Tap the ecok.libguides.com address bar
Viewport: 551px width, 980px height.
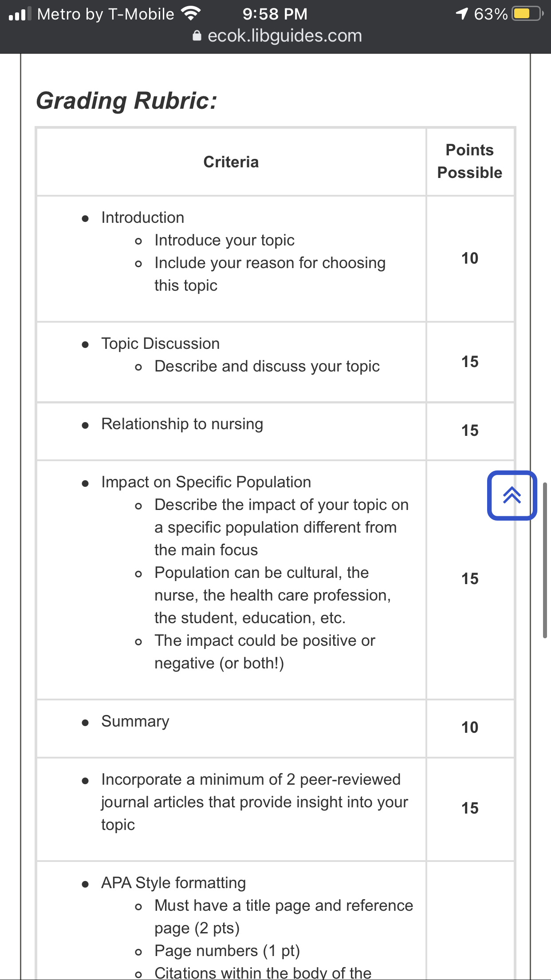point(277,36)
